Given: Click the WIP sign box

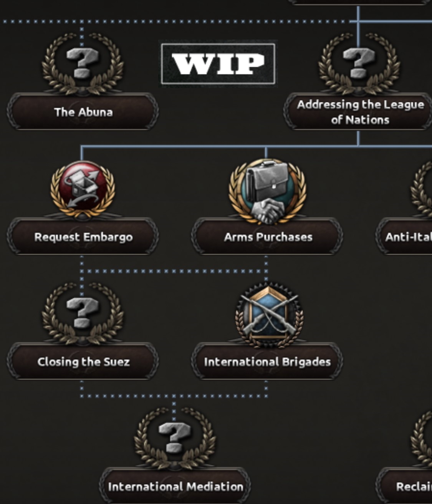Looking at the screenshot, I should click(x=218, y=64).
